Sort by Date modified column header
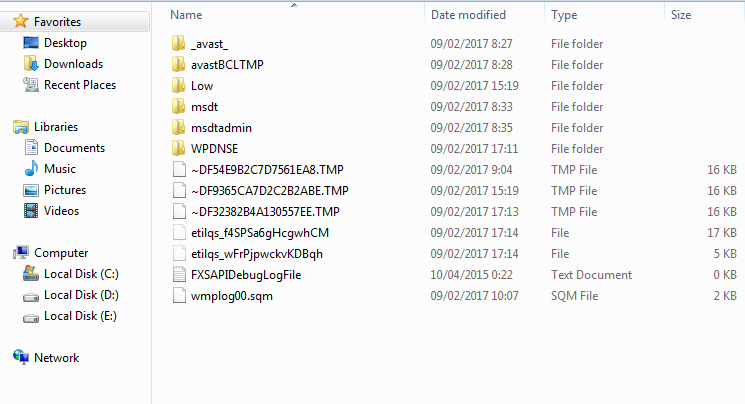 coord(468,15)
